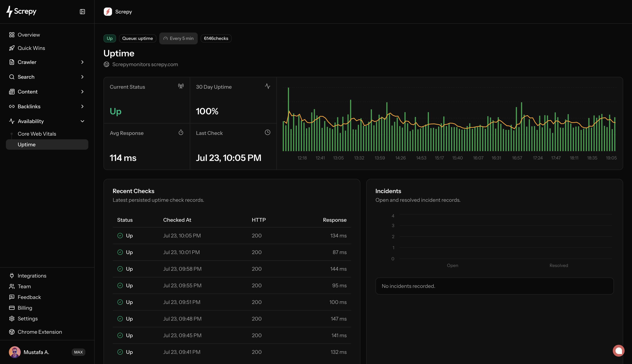The image size is (632, 364).
Task: Open the chat bubble widget
Action: [619, 351]
